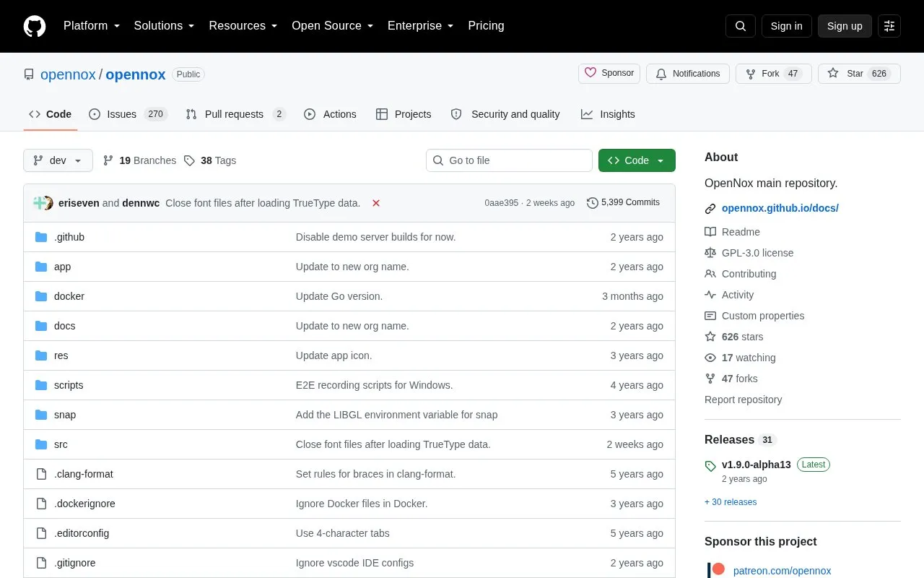Screen dimensions: 924x578
Task: Open eriseven's avatar in commit bar
Action: [40, 203]
